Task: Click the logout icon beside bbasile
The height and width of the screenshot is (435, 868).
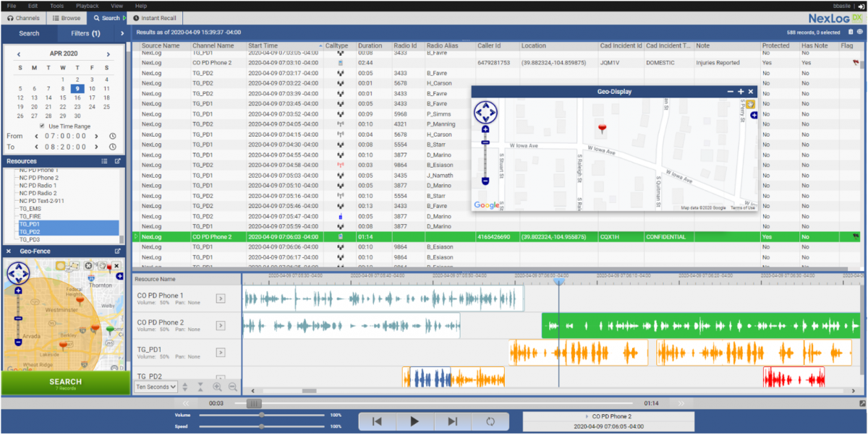Action: pos(861,6)
